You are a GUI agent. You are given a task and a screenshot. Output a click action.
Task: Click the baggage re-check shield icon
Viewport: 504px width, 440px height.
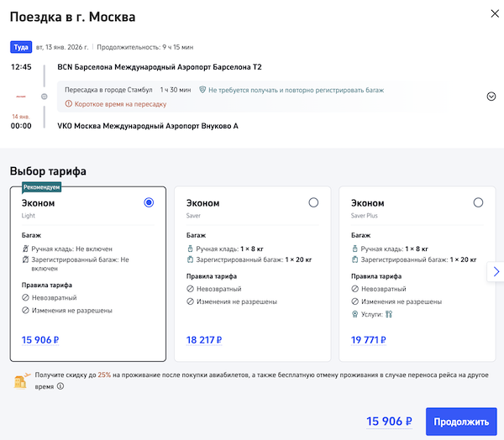(202, 89)
